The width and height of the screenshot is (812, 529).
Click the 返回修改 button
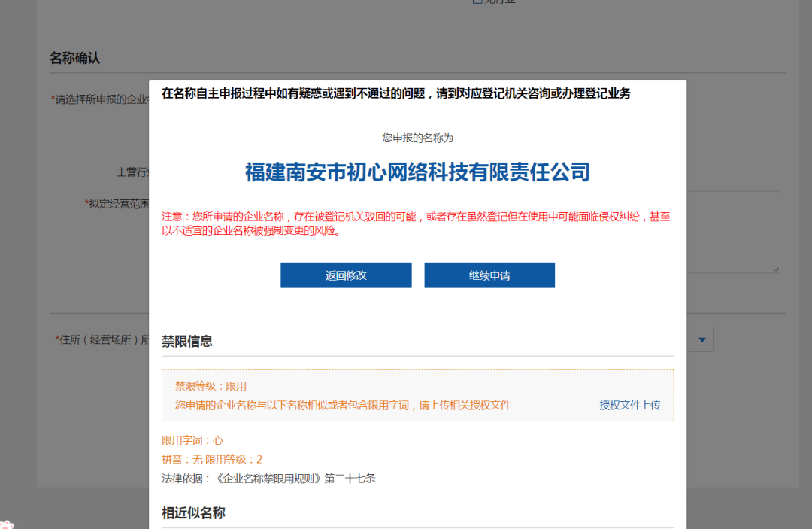(346, 275)
